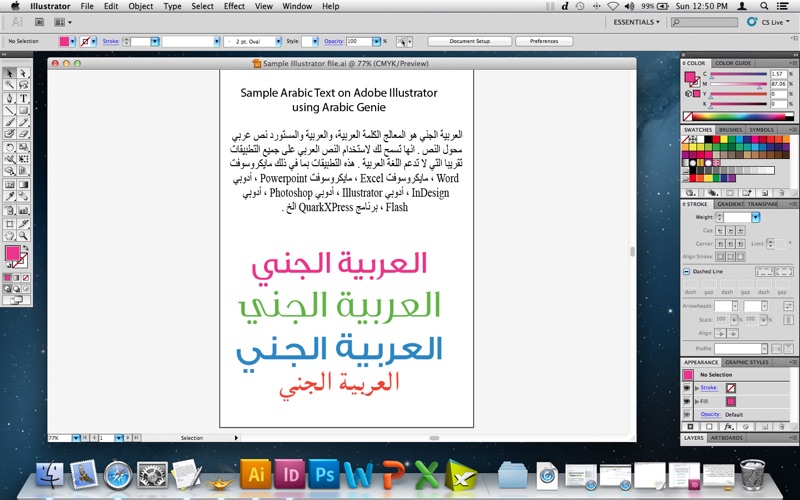Toggle first Align Stroke button

720,257
